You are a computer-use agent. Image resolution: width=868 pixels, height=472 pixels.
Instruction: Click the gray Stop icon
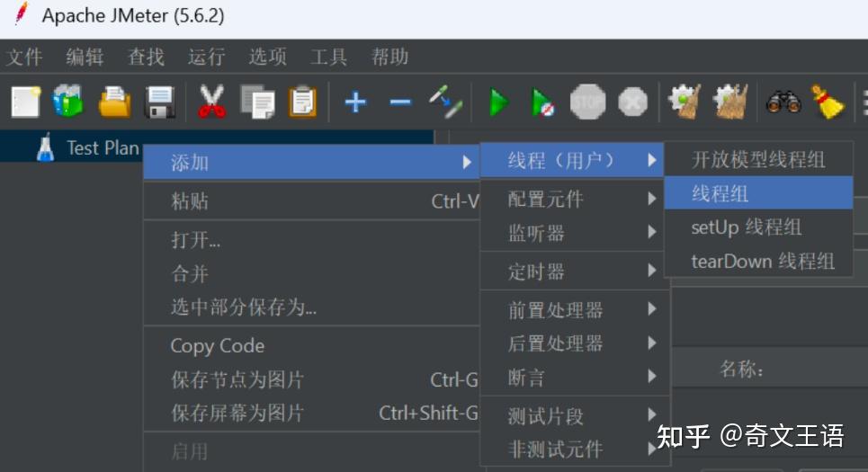pos(588,102)
